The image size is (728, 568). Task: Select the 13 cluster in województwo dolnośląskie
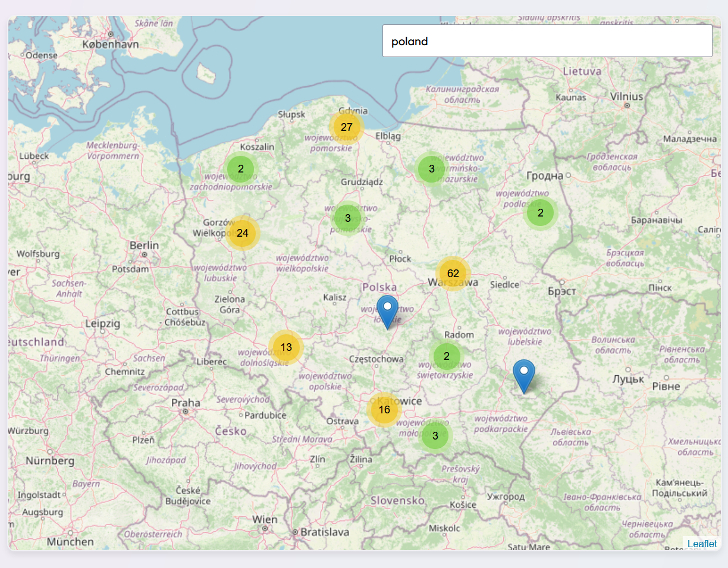click(286, 346)
